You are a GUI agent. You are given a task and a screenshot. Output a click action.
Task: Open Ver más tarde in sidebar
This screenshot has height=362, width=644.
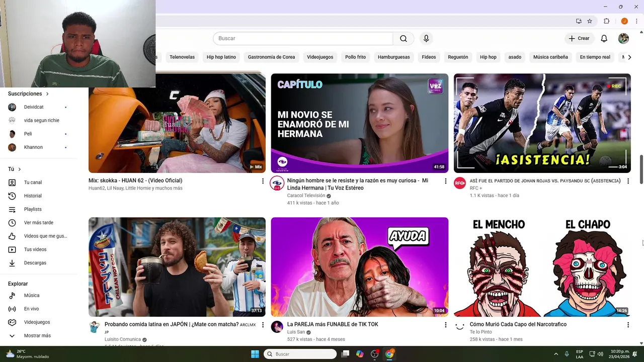(38, 223)
